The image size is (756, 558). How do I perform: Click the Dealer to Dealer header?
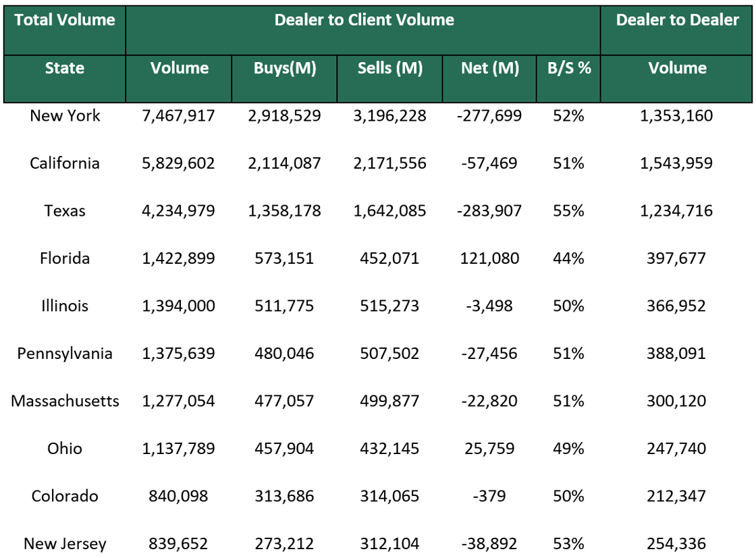tap(676, 20)
